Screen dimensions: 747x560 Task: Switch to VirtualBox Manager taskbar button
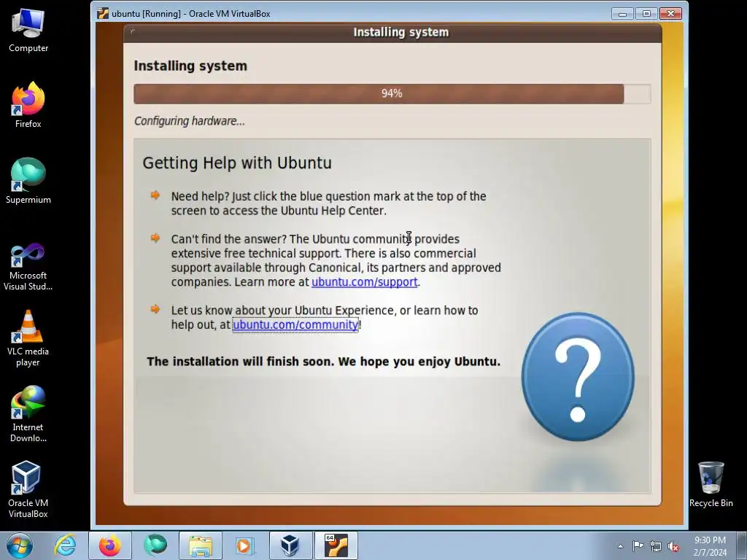click(291, 545)
